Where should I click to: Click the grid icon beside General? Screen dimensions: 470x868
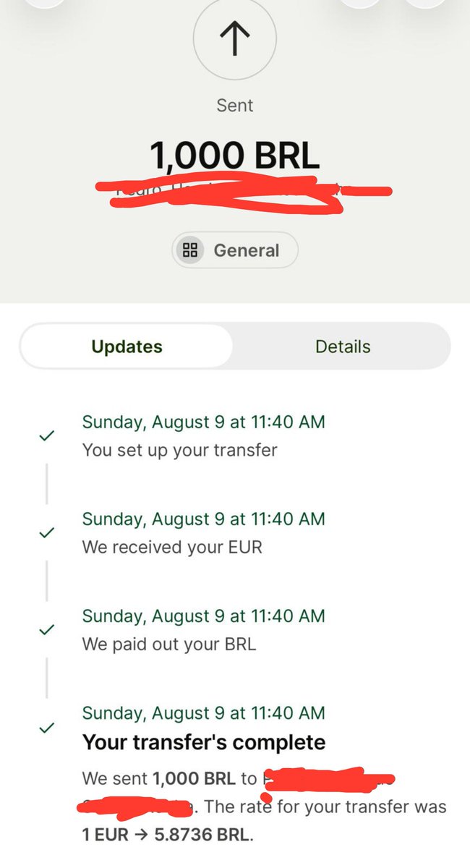[x=190, y=250]
